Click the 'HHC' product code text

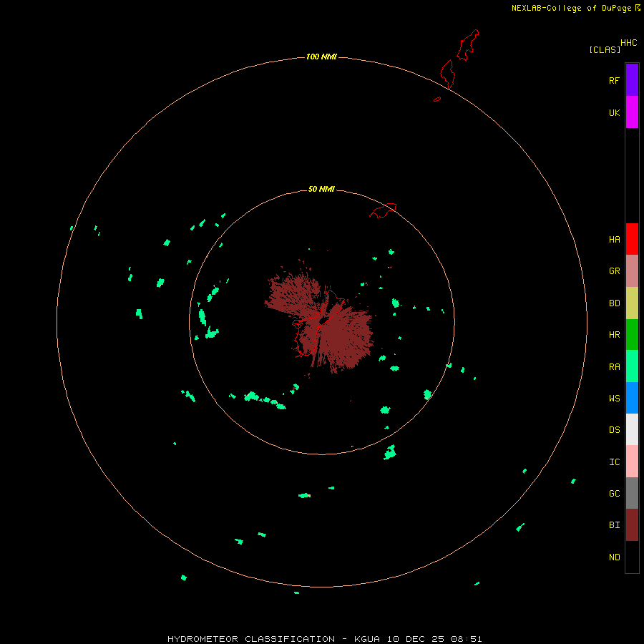pyautogui.click(x=628, y=43)
